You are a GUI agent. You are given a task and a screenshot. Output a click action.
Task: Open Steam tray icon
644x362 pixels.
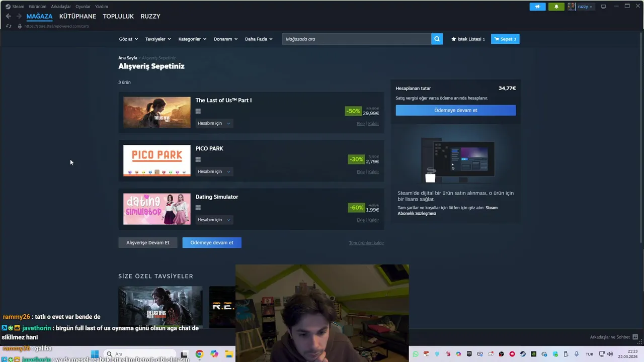click(523, 354)
